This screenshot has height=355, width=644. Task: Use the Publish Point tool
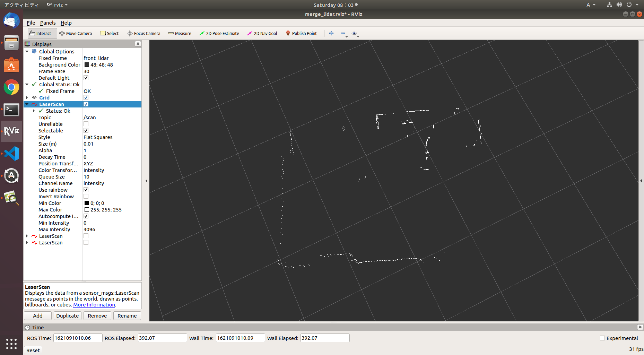point(301,33)
